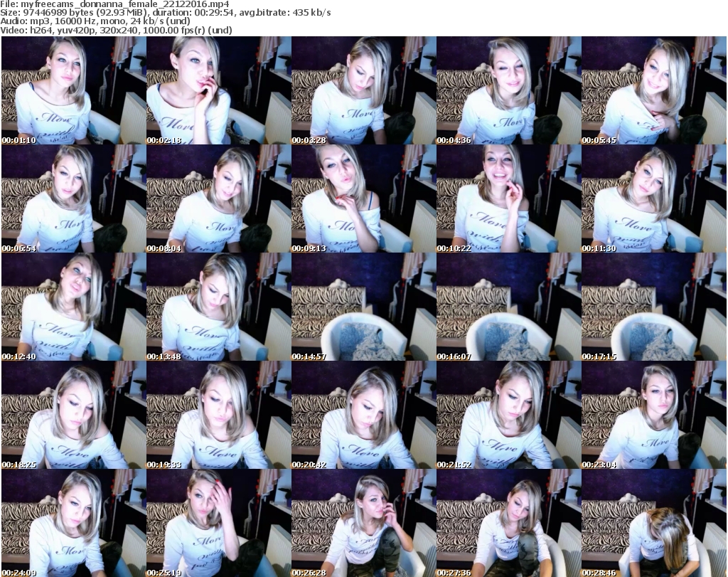Viewport: 728px width, 577px height.
Task: Open the thumbnail at 00:10:22
Action: 508,198
